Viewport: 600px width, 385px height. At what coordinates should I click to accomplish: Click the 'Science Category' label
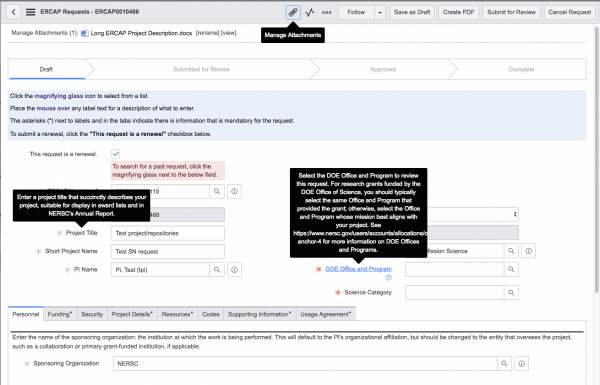368,292
